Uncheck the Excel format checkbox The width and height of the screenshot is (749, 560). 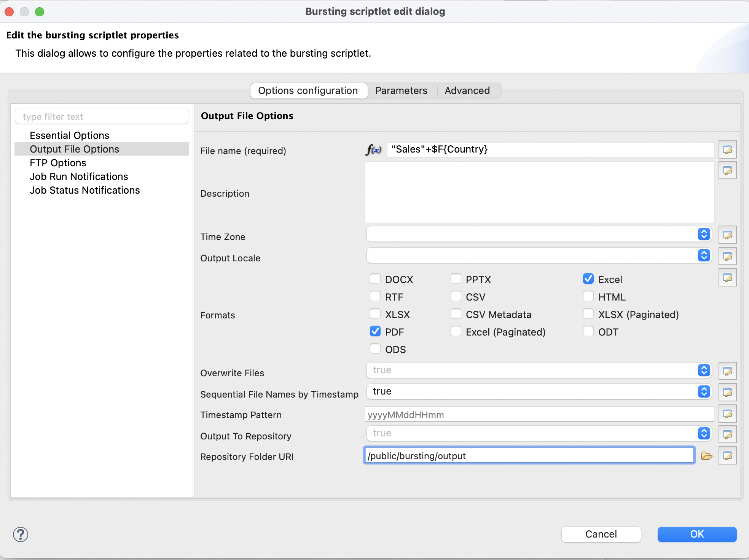point(588,279)
